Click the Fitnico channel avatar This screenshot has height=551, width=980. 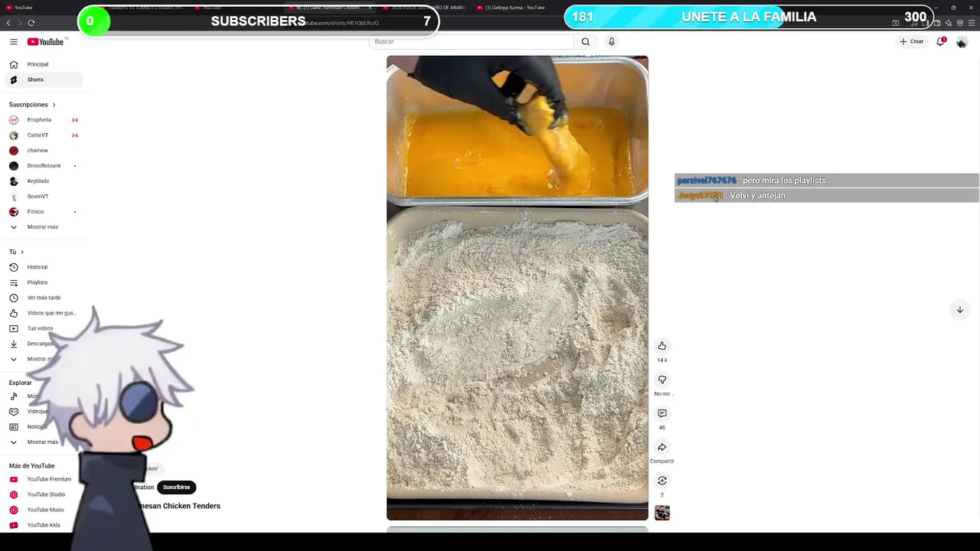(x=14, y=212)
